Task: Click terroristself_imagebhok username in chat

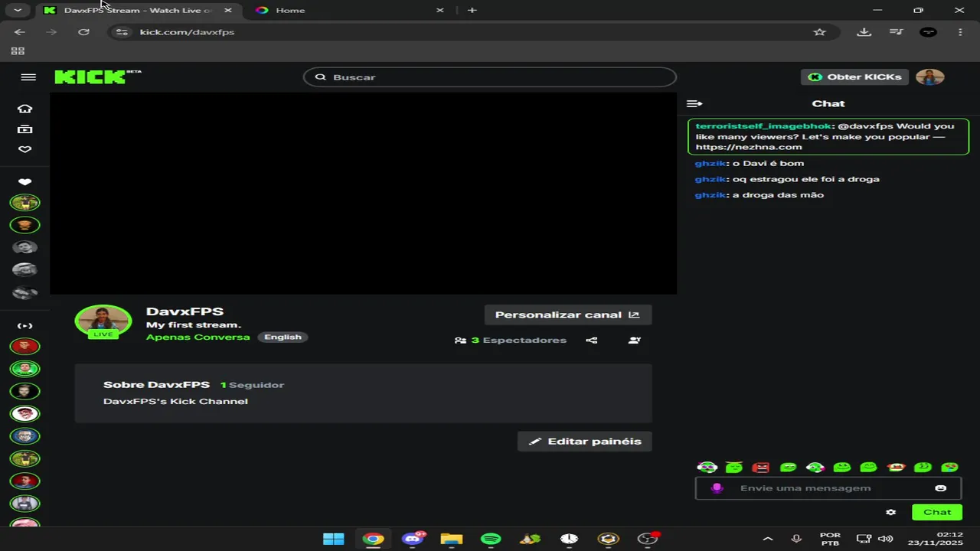Action: click(x=763, y=126)
